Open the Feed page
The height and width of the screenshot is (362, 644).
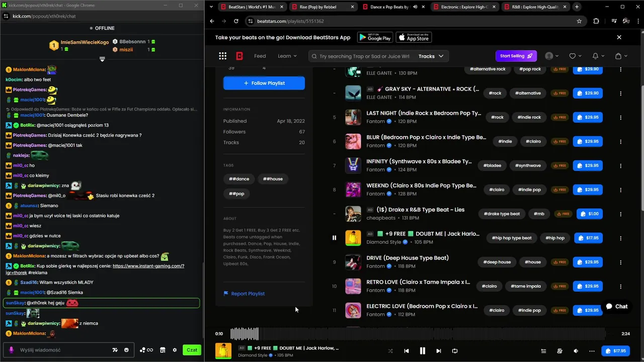tap(260, 56)
